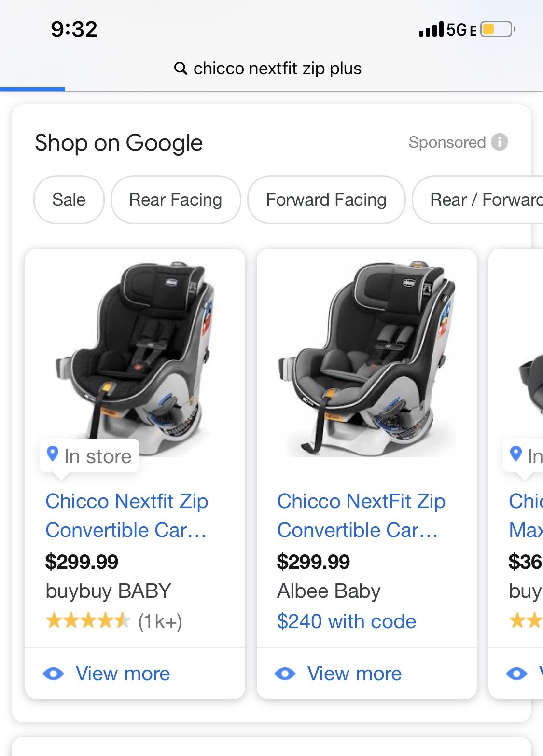Tap the search query text field
Image resolution: width=543 pixels, height=756 pixels.
pos(277,69)
